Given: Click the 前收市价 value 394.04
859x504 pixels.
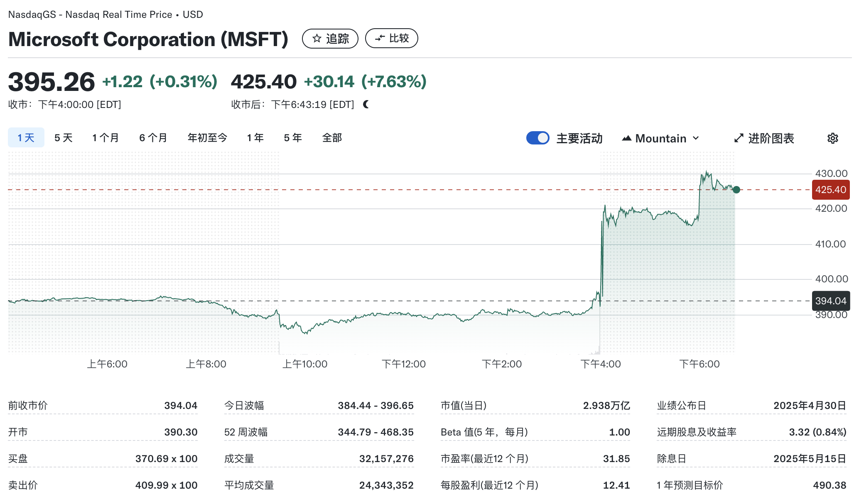Looking at the screenshot, I should 181,406.
